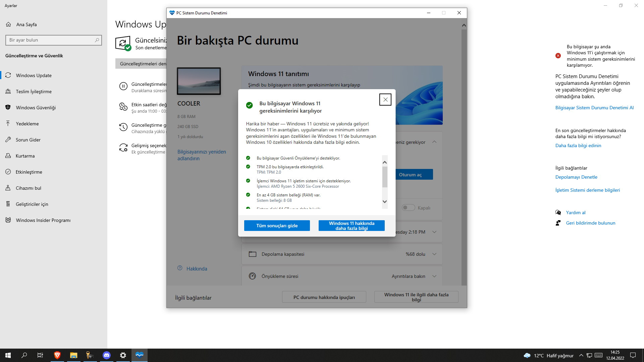Click PC durumu hakkında ipuçları button
Image resolution: width=644 pixels, height=362 pixels.
click(324, 297)
